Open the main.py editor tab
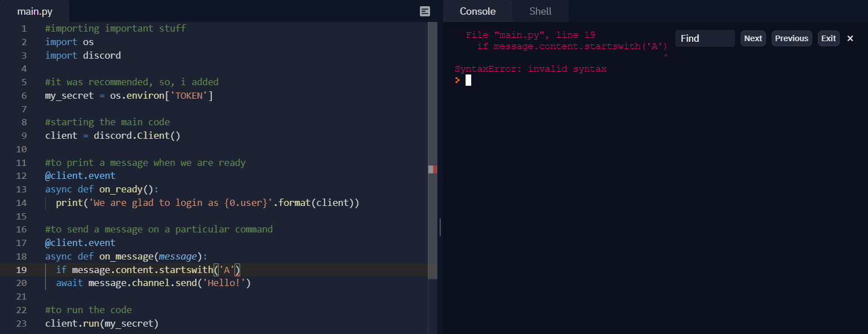Viewport: 868px width, 334px height. (x=35, y=11)
